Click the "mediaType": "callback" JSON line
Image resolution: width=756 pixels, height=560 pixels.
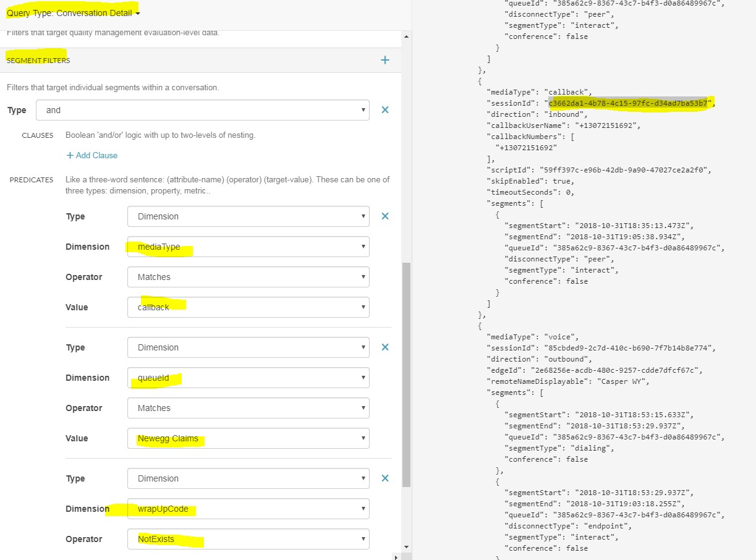(539, 92)
